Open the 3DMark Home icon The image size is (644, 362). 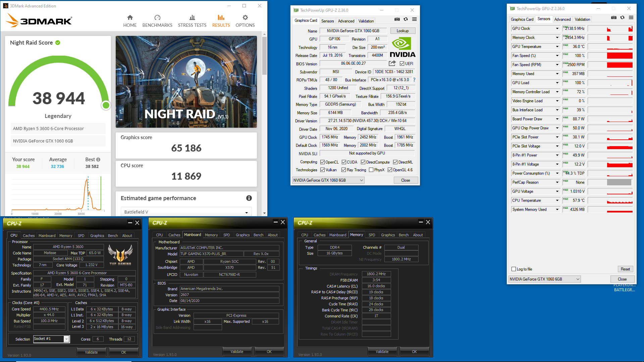130,17
